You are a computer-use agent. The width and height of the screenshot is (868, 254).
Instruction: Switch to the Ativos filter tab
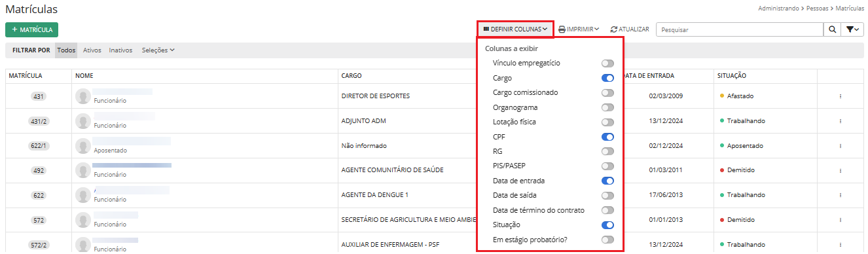(92, 50)
